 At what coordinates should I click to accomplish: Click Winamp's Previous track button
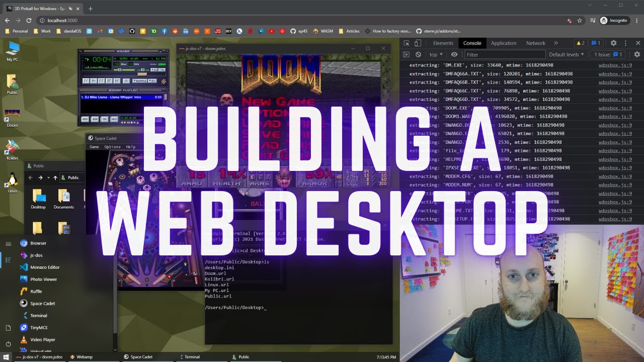[86, 81]
